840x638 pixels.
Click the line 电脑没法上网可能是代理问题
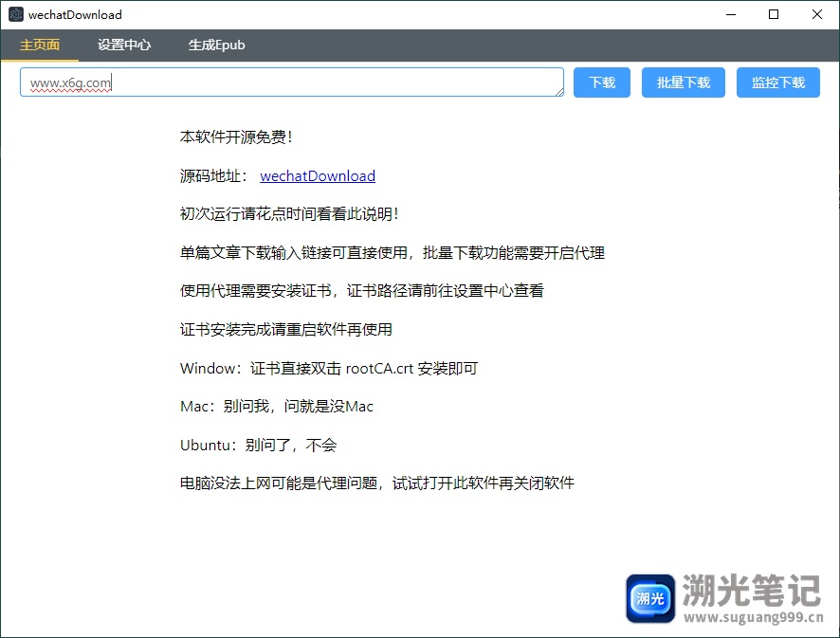[x=377, y=483]
